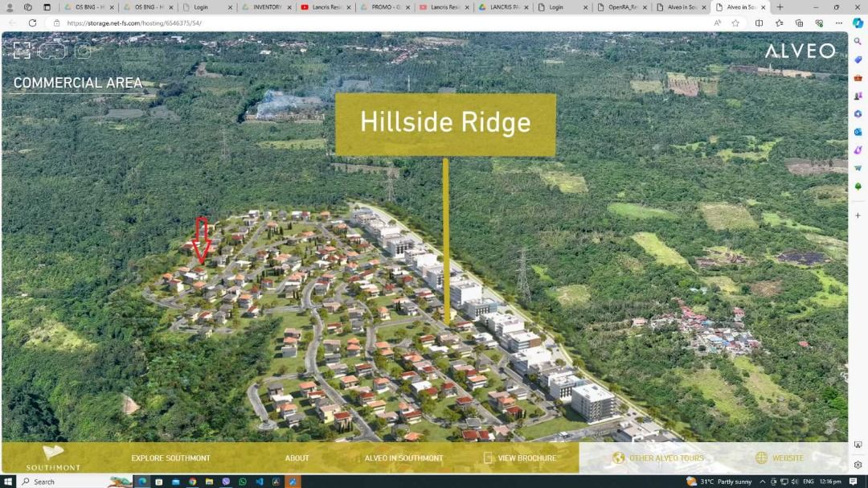This screenshot has height=488, width=868.
Task: Click the brochure document icon
Action: tap(488, 457)
